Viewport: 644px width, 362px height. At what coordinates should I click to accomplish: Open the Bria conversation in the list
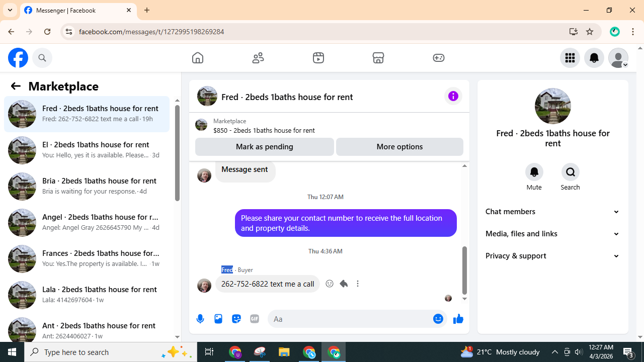click(87, 187)
